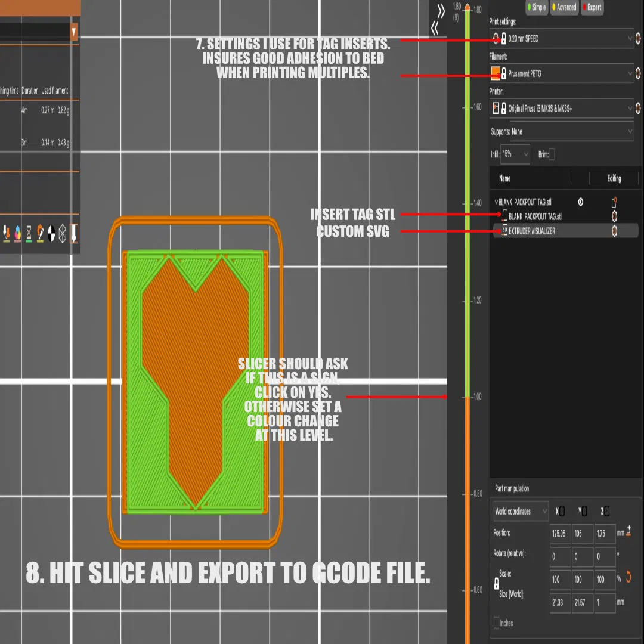This screenshot has height=644, width=644.
Task: Collapse sidebar with the right-pointing chevrons
Action: (x=441, y=11)
